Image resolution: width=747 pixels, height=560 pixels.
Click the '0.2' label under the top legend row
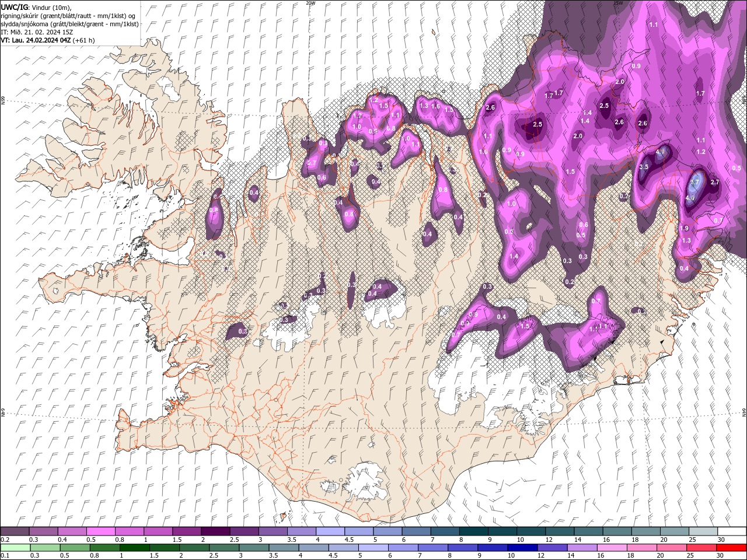[5, 540]
